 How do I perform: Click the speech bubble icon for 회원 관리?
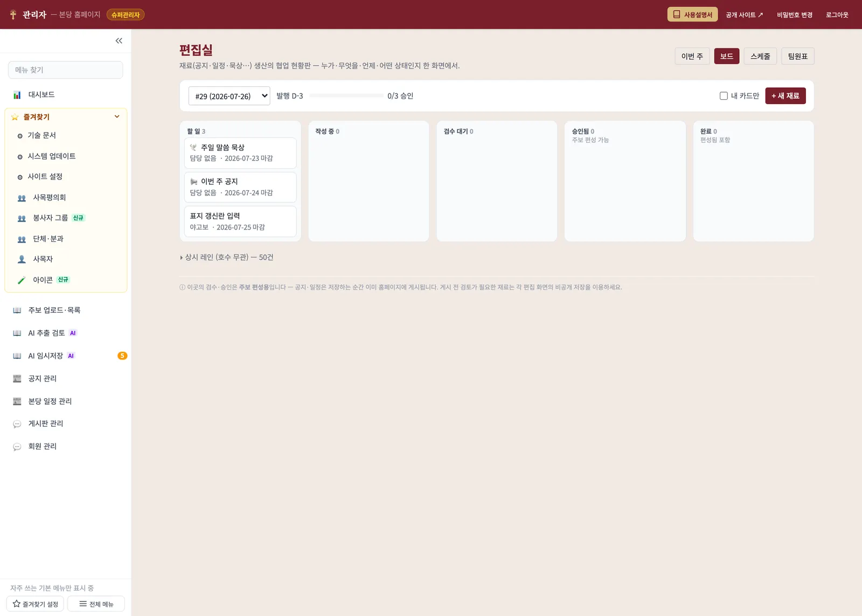[17, 447]
